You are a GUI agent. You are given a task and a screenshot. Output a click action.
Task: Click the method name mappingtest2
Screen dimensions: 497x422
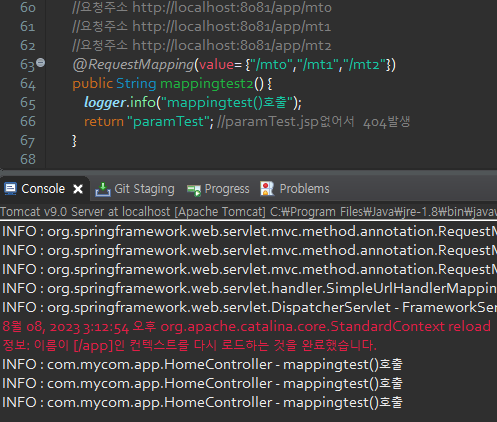207,84
